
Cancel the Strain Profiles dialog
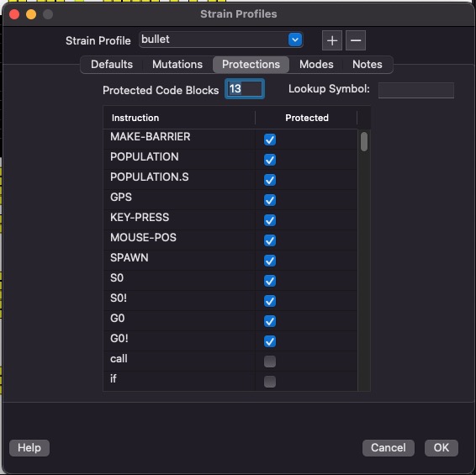click(388, 448)
